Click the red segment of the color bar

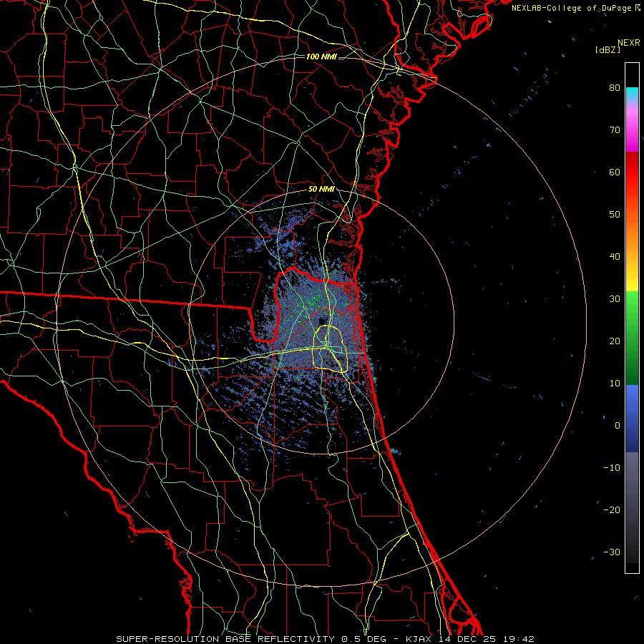(x=632, y=172)
